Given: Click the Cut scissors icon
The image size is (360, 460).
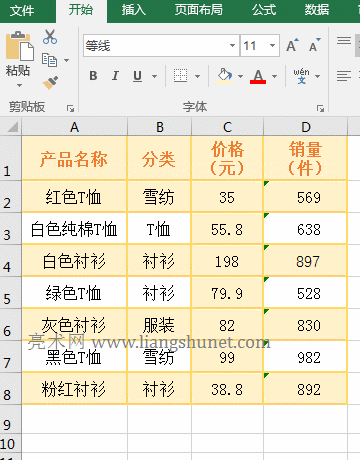Looking at the screenshot, I should click(50, 37).
